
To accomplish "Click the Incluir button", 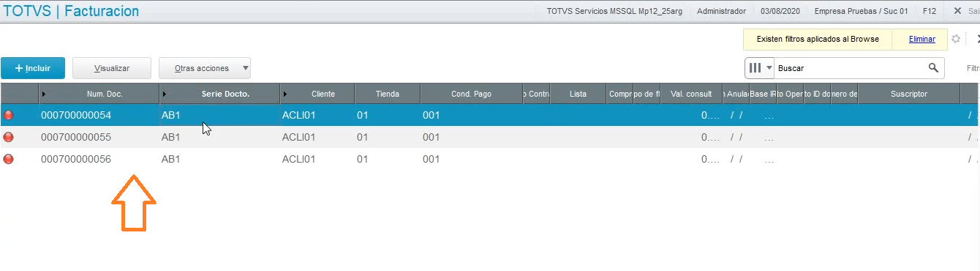I will [33, 68].
